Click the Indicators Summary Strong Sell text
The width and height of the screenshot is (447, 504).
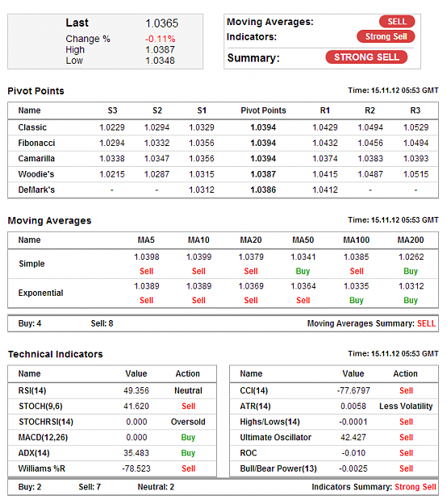[x=416, y=486]
